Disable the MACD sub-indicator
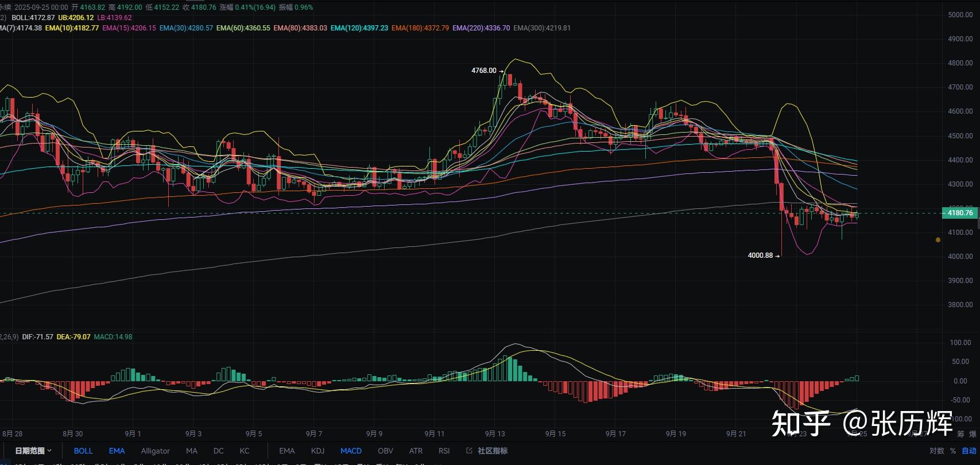980x465 pixels. click(351, 451)
